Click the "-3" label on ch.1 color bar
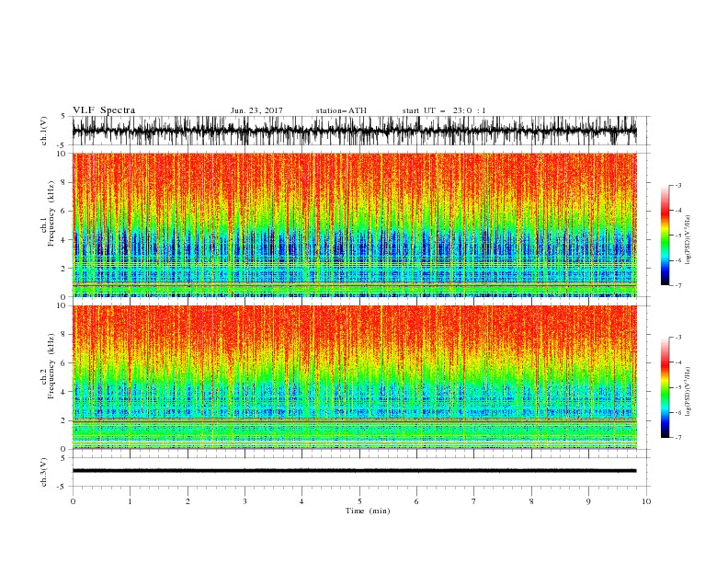 [x=678, y=185]
